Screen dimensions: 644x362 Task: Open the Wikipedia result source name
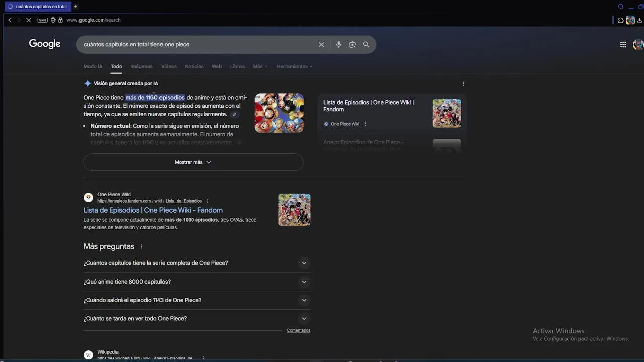pos(108,352)
